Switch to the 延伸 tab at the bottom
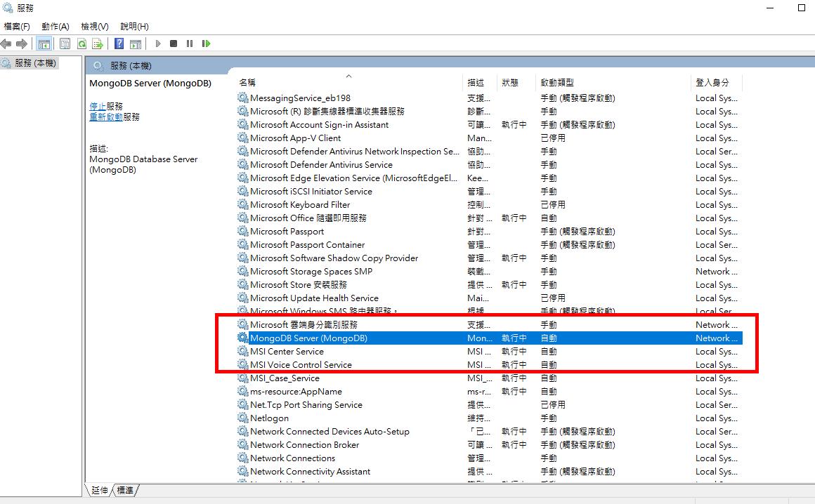Image resolution: width=815 pixels, height=504 pixels. click(99, 490)
